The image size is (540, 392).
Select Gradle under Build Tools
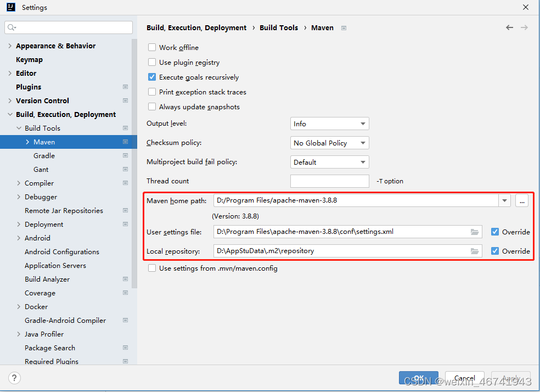(x=44, y=156)
